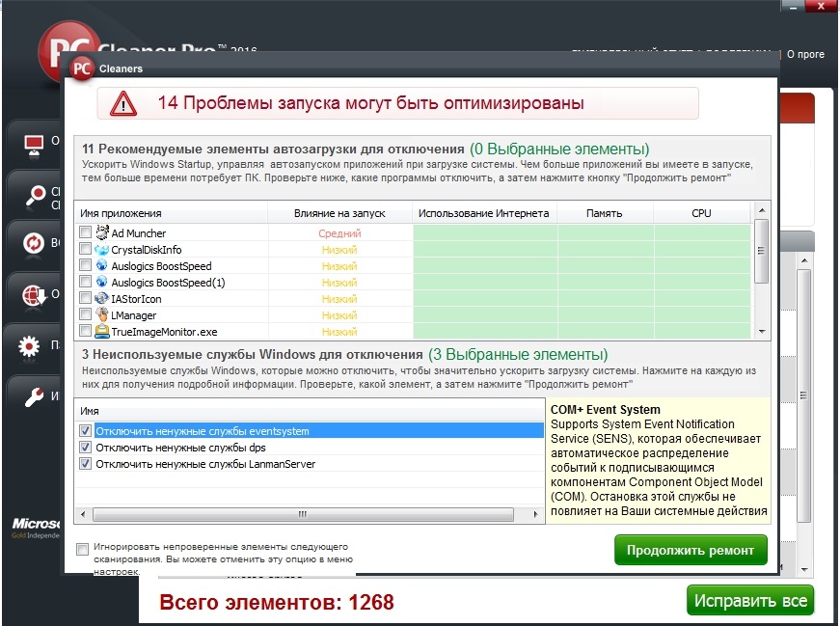Image resolution: width=840 pixels, height=626 pixels.
Task: Click the Ad Muncher app icon
Action: [102, 232]
